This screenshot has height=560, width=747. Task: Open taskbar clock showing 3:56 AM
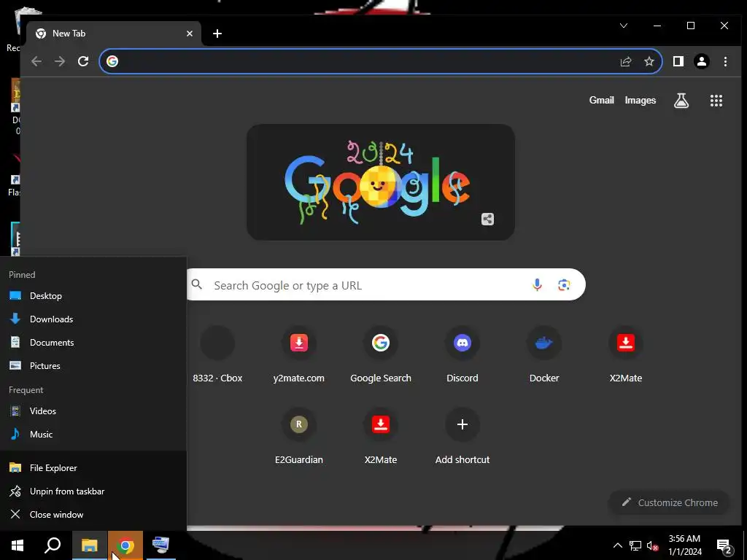coord(684,545)
